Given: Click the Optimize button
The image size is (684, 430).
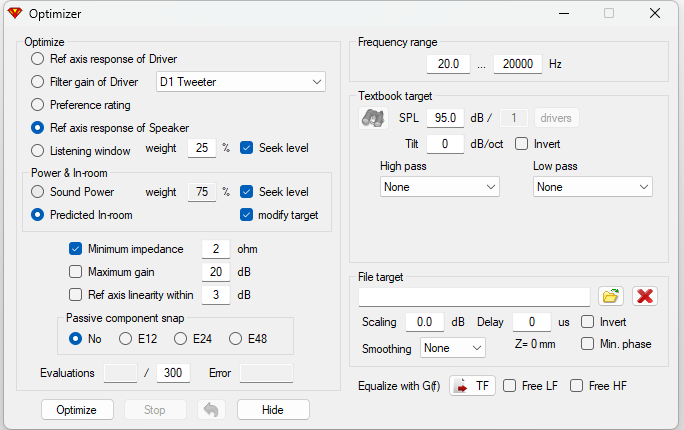Looking at the screenshot, I should [77, 410].
